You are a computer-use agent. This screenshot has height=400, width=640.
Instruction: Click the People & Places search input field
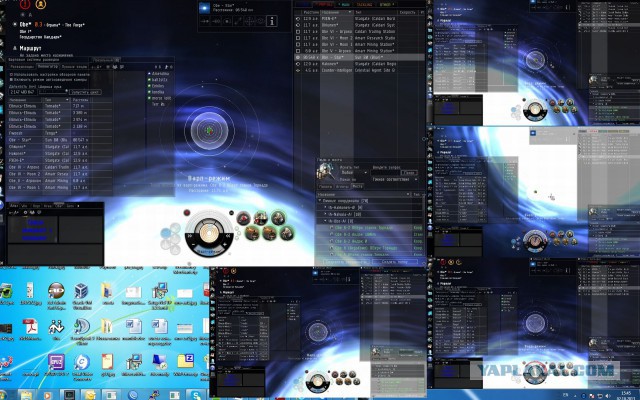point(384,173)
